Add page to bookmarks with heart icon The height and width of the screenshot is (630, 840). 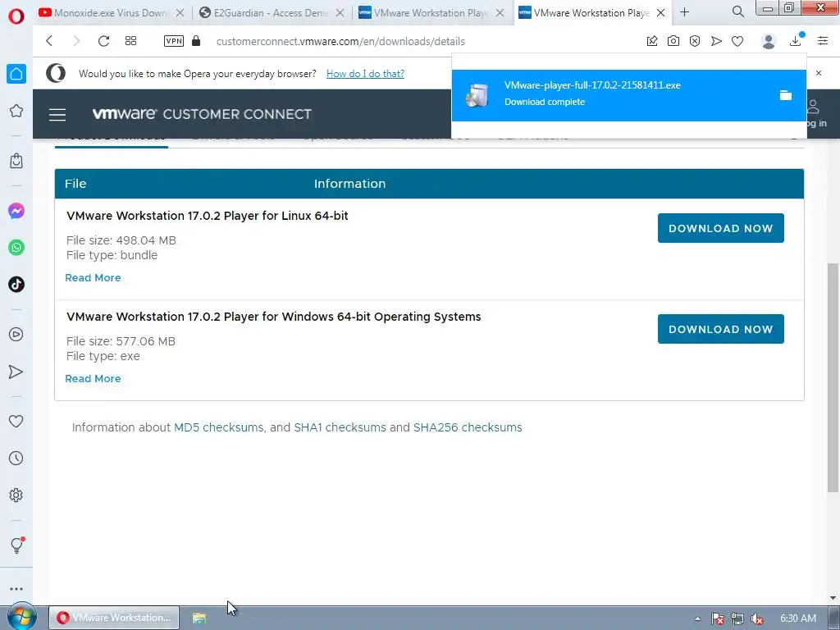737,41
